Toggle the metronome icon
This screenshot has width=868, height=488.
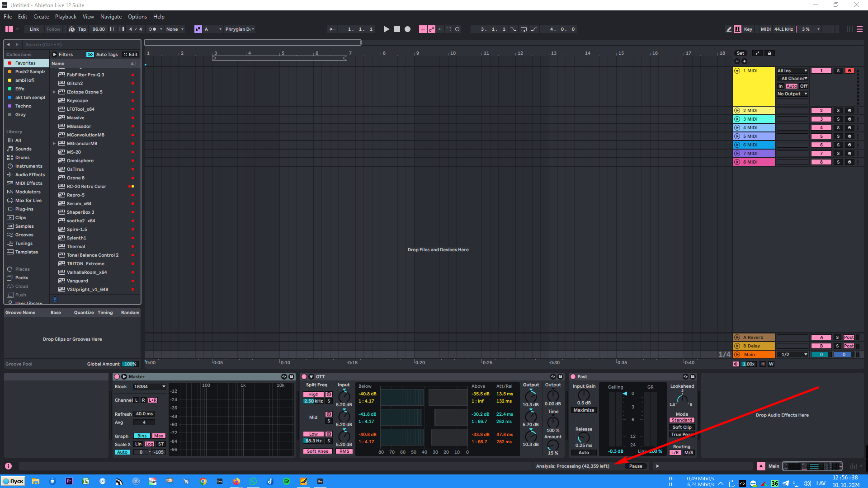click(152, 29)
